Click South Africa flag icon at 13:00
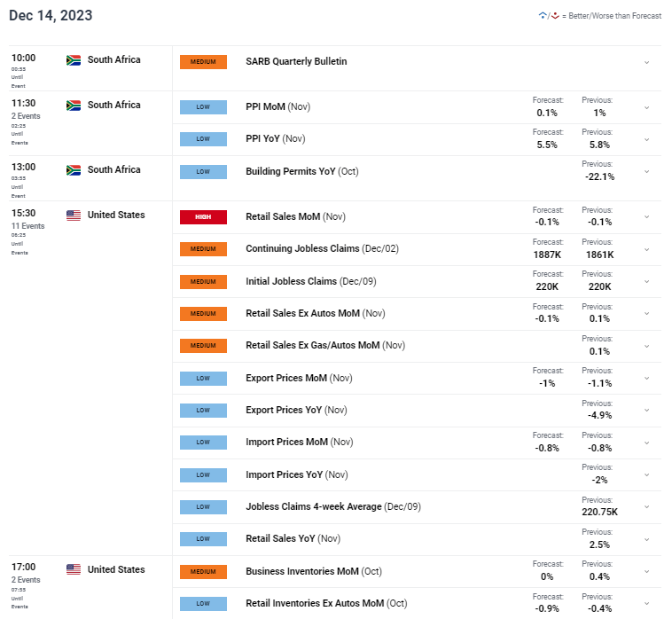The image size is (672, 619). [74, 170]
